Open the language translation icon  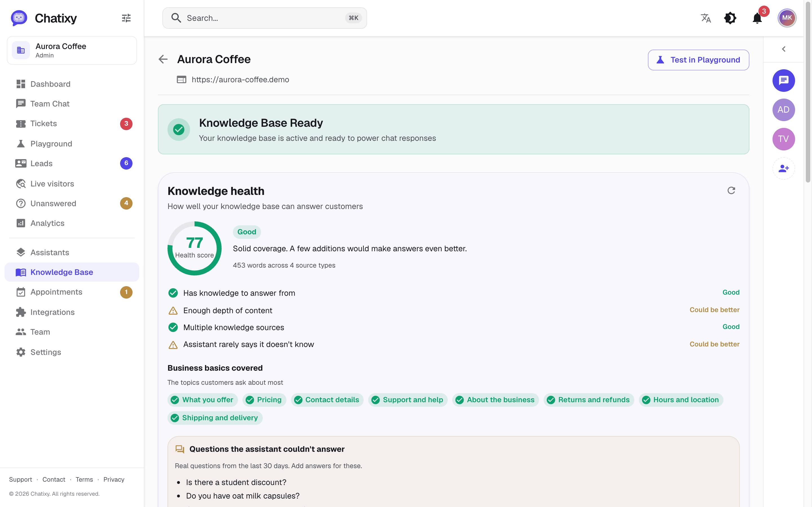[x=706, y=18]
